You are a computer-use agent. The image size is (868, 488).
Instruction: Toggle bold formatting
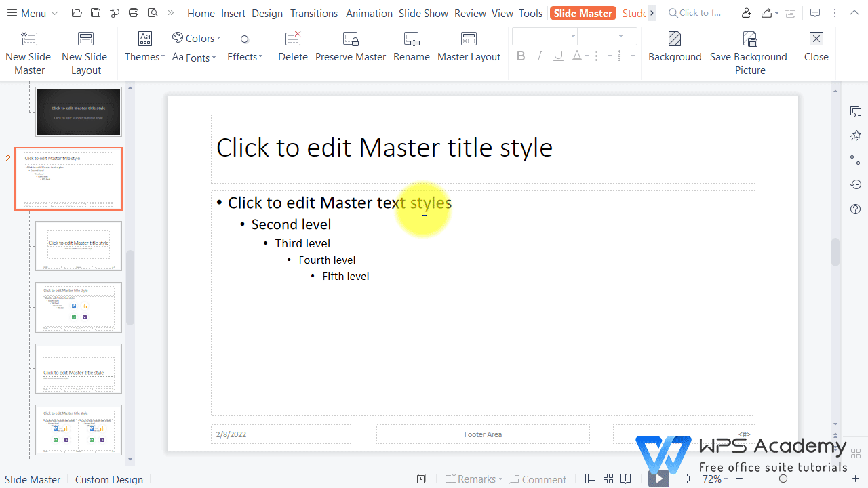click(x=521, y=56)
